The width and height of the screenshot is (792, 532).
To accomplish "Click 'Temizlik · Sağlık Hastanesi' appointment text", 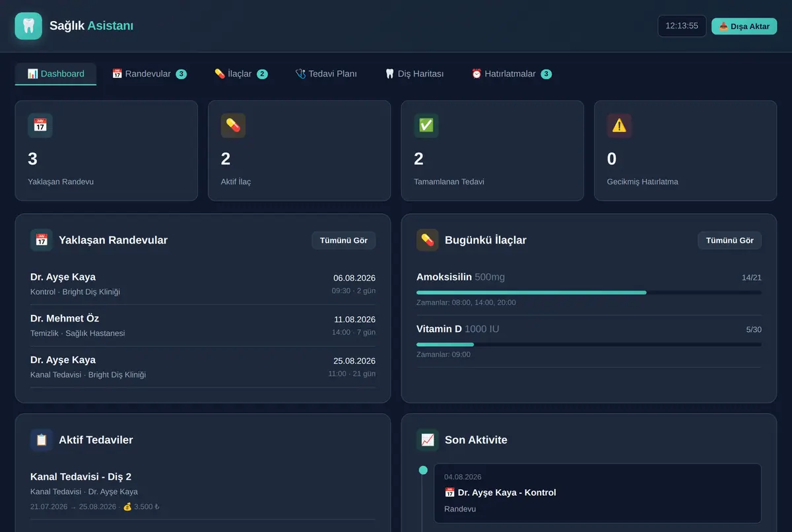I will click(x=78, y=333).
